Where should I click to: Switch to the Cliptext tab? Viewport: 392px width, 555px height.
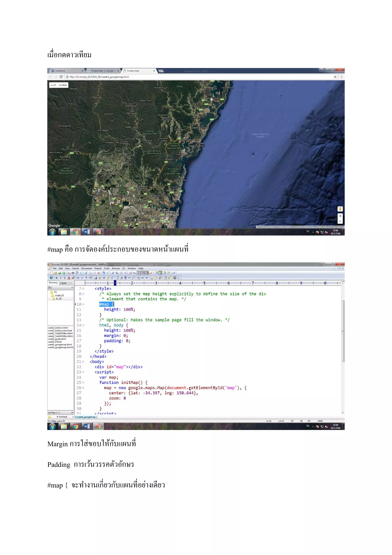coord(63,283)
